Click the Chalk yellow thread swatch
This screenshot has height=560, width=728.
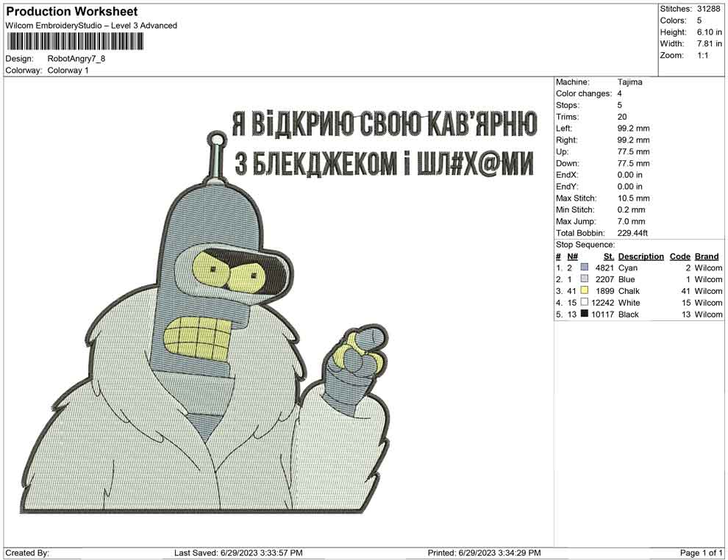point(585,290)
